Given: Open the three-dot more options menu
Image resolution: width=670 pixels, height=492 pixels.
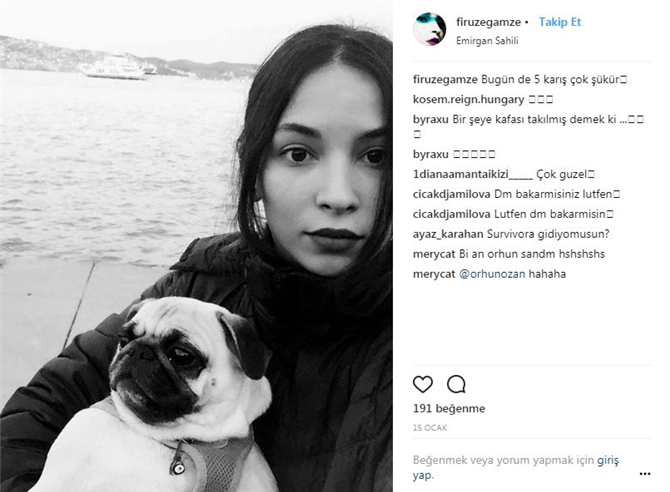Looking at the screenshot, I should [x=645, y=474].
